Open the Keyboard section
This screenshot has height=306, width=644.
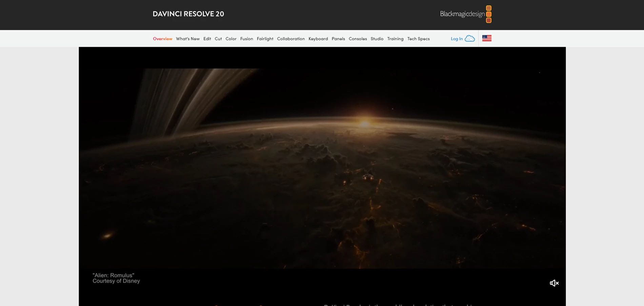(x=318, y=39)
